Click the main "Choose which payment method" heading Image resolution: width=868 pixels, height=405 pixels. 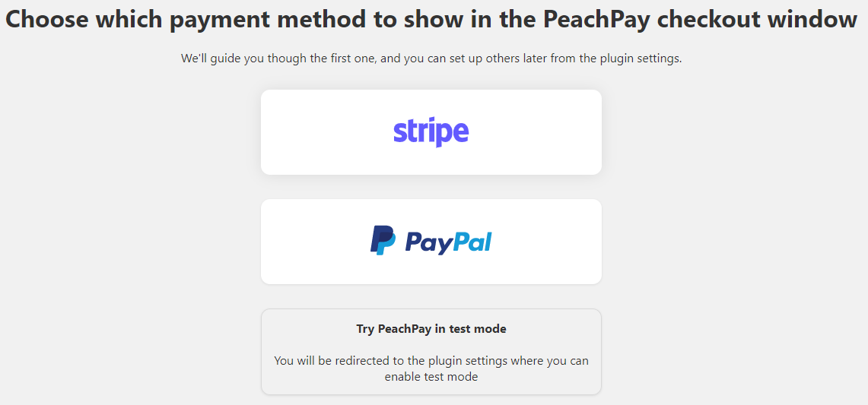click(x=431, y=20)
